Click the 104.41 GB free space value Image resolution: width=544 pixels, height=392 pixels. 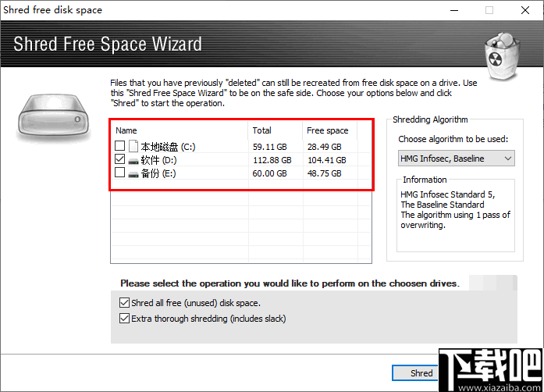tap(326, 160)
